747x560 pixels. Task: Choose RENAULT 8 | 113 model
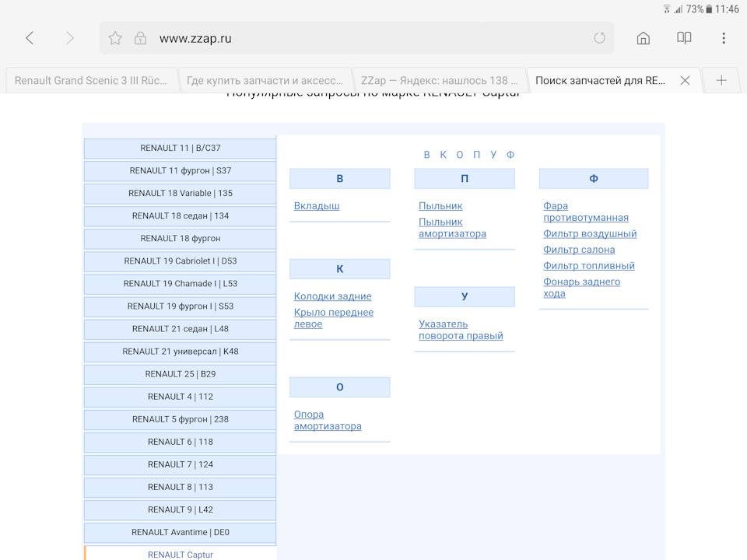(180, 487)
